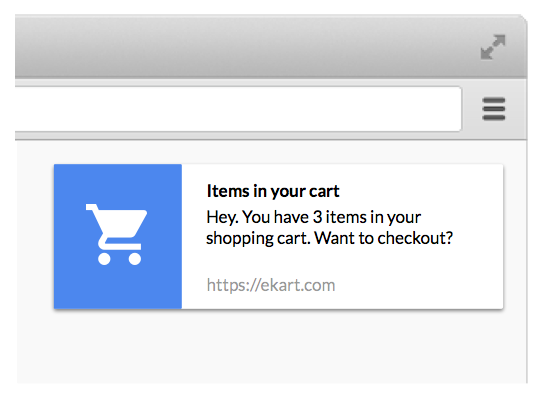Focus the browser address bar
This screenshot has width=544, height=399.
click(x=238, y=109)
